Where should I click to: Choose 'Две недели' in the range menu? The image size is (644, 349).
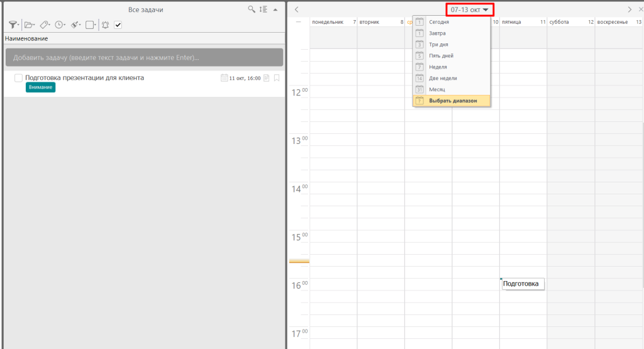pyautogui.click(x=443, y=78)
